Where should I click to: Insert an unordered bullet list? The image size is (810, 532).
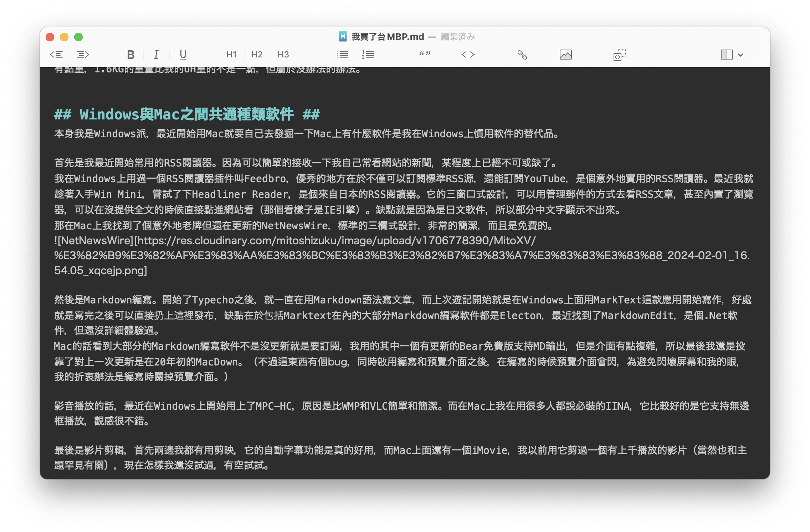(343, 55)
